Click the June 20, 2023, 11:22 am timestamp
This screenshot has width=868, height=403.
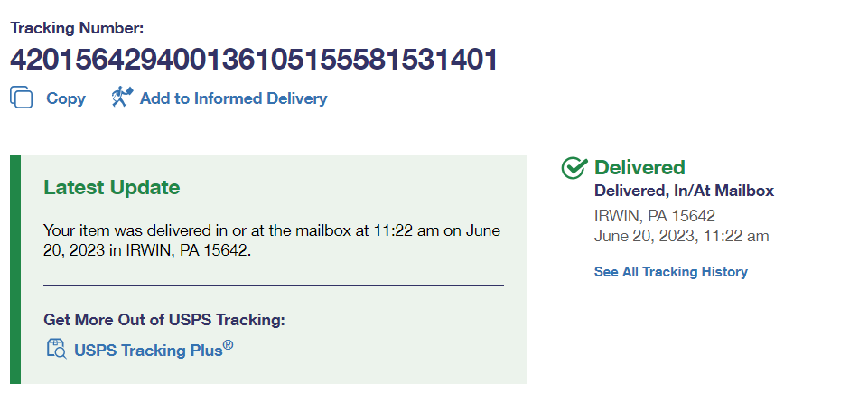click(x=681, y=236)
